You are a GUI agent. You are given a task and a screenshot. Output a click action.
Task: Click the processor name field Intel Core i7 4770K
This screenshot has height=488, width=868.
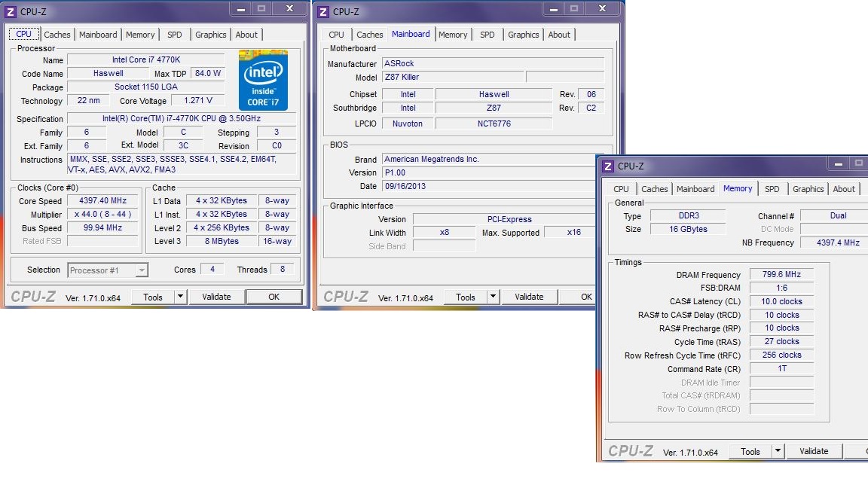point(146,59)
